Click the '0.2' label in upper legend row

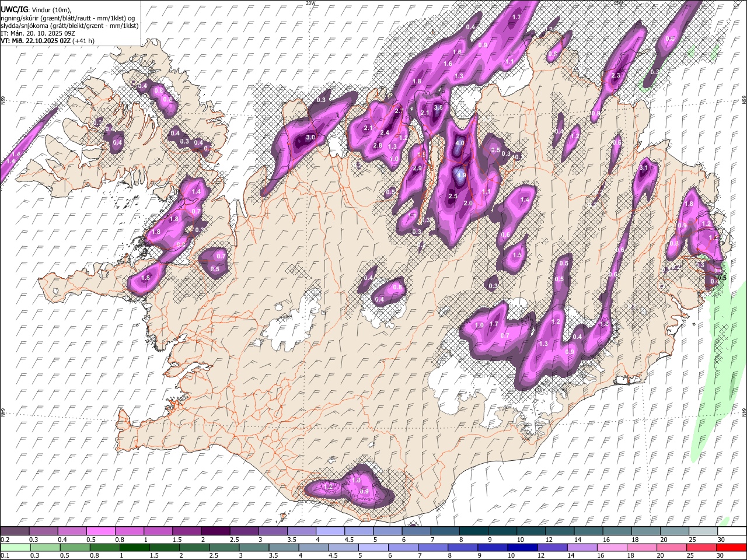coord(4,540)
